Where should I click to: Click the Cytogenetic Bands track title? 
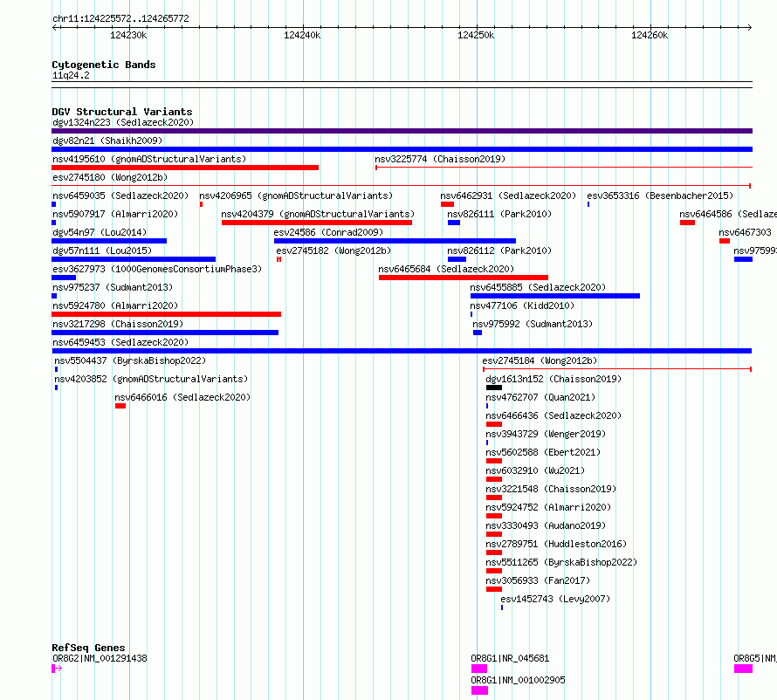pos(104,65)
